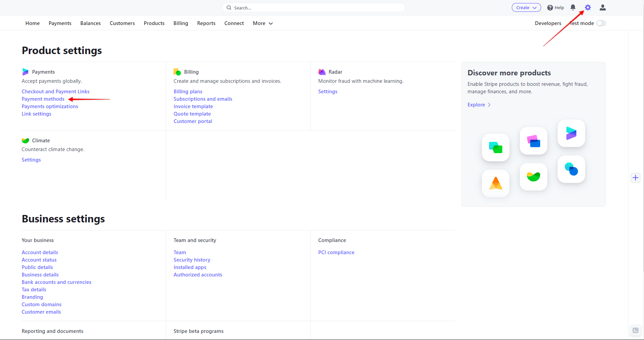This screenshot has width=644, height=340.
Task: Click the Search input field
Action: tap(314, 7)
